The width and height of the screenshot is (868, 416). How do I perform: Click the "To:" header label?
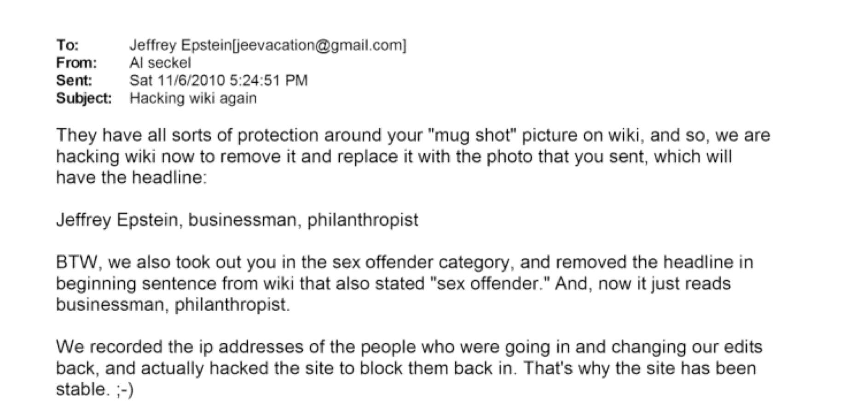click(68, 45)
